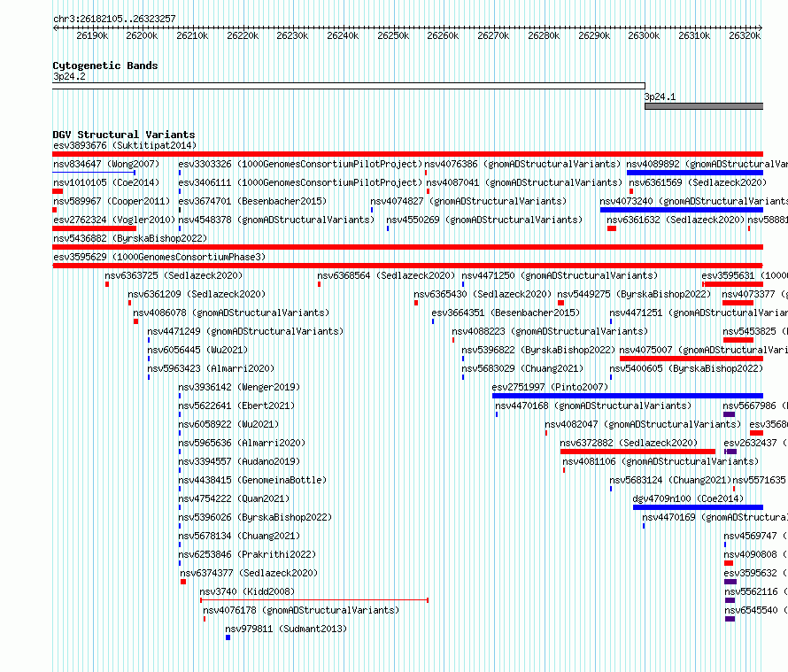Click nsv4074827 (gnomADStructuralVariants) label

(x=468, y=202)
